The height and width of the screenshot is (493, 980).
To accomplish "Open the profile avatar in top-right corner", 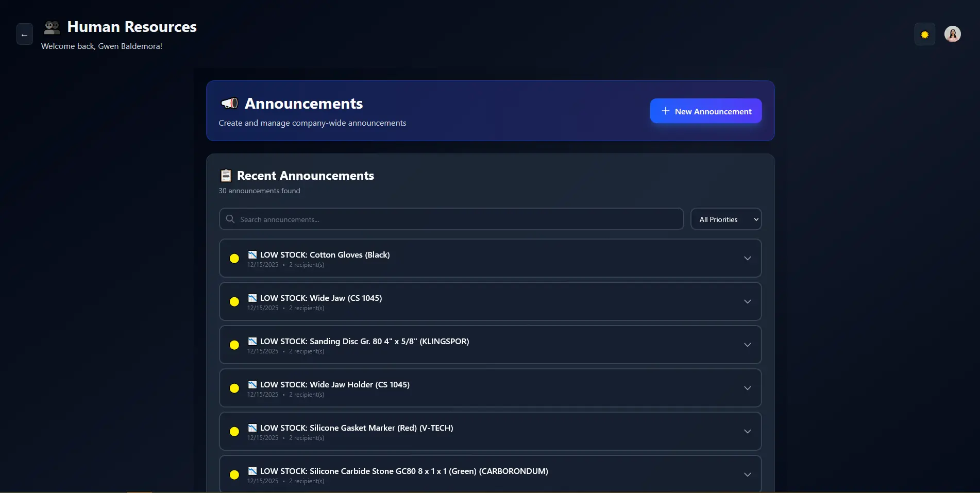I will pos(953,34).
